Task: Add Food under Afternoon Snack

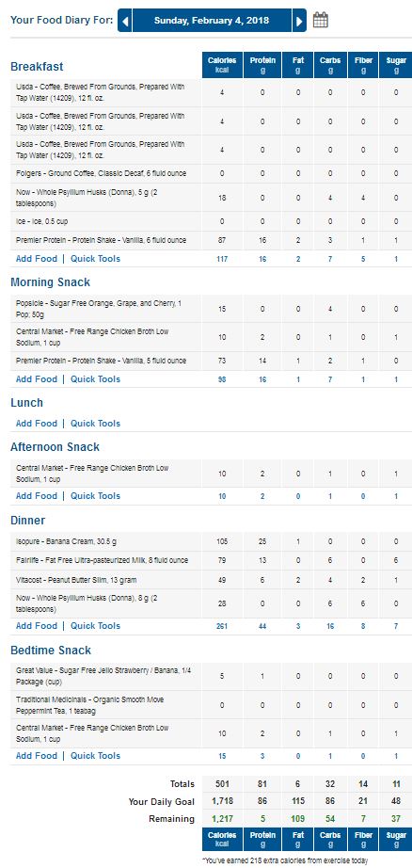Action: tap(37, 496)
